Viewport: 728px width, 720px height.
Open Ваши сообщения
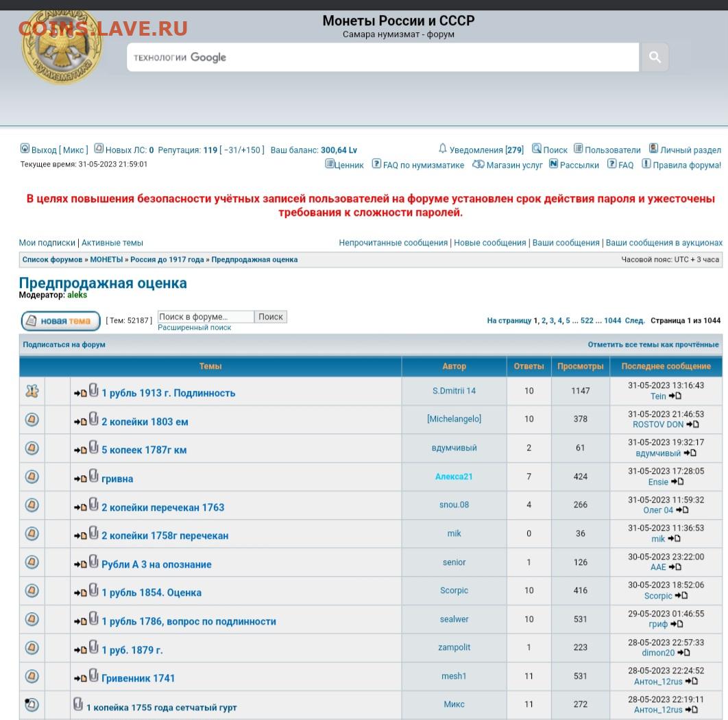click(x=566, y=243)
